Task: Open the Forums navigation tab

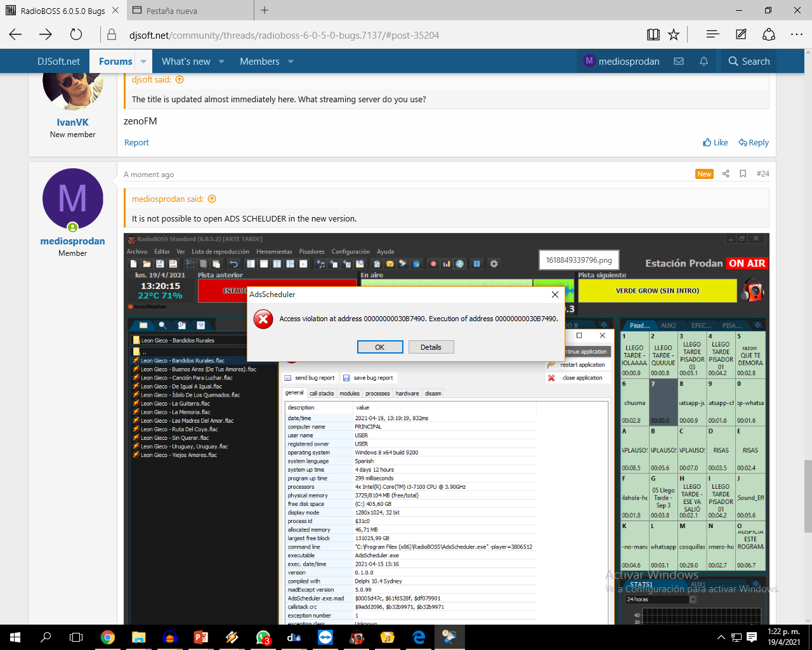Action: pyautogui.click(x=115, y=62)
